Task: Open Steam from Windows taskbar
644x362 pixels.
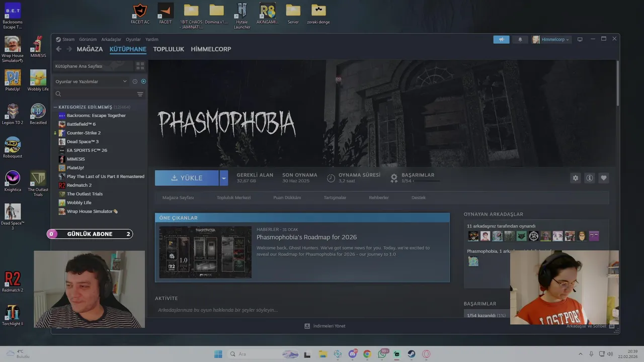Action: point(412,354)
